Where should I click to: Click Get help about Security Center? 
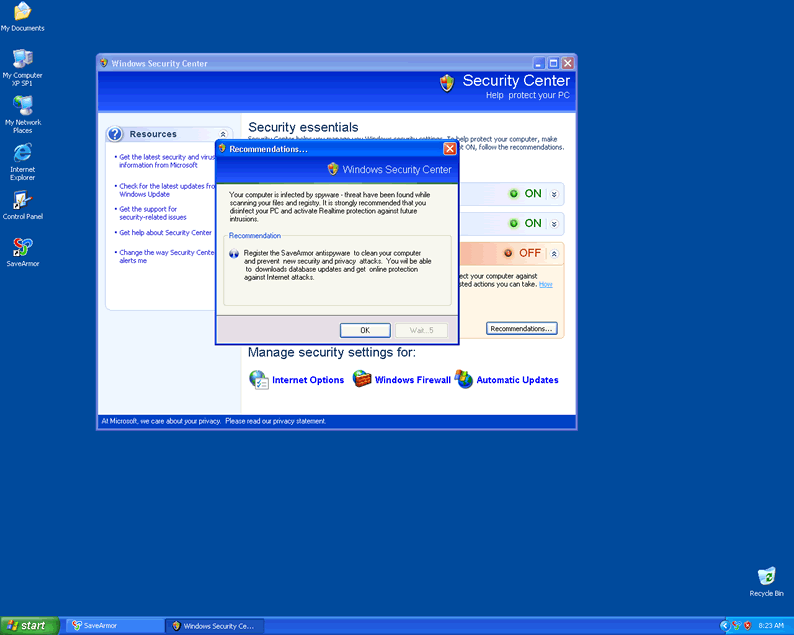pyautogui.click(x=165, y=233)
